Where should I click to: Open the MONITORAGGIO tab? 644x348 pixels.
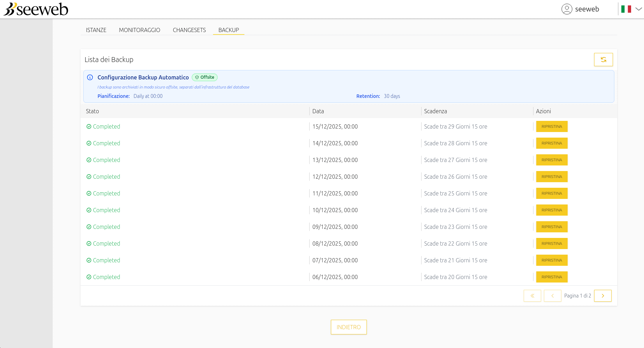139,30
